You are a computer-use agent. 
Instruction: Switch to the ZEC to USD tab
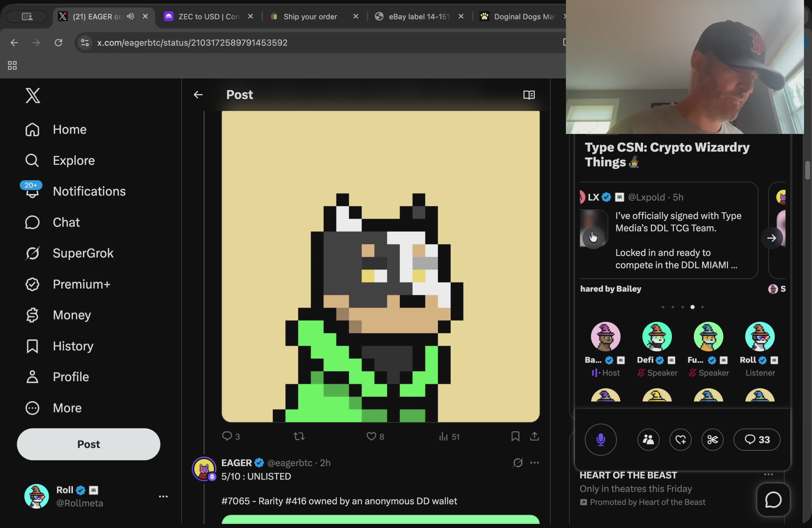[x=209, y=16]
